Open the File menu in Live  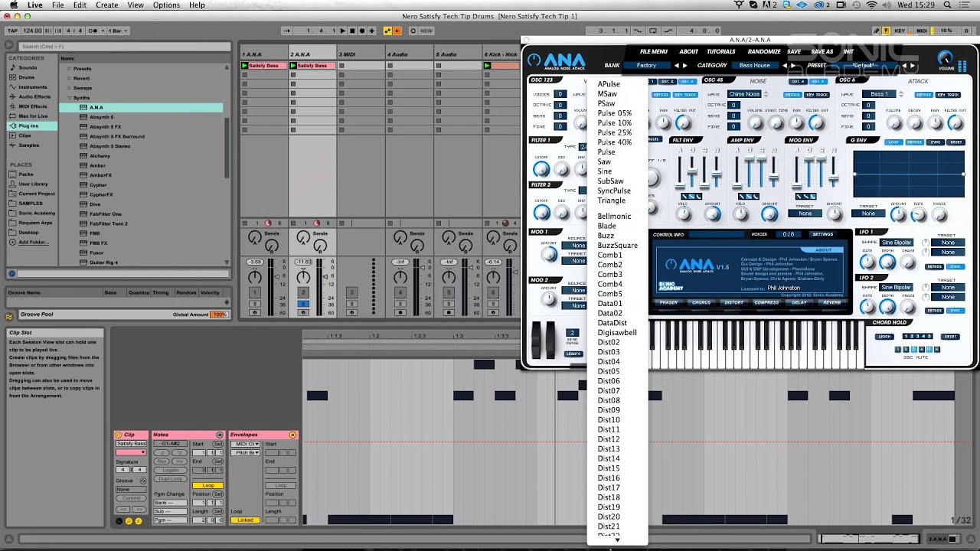coord(57,5)
